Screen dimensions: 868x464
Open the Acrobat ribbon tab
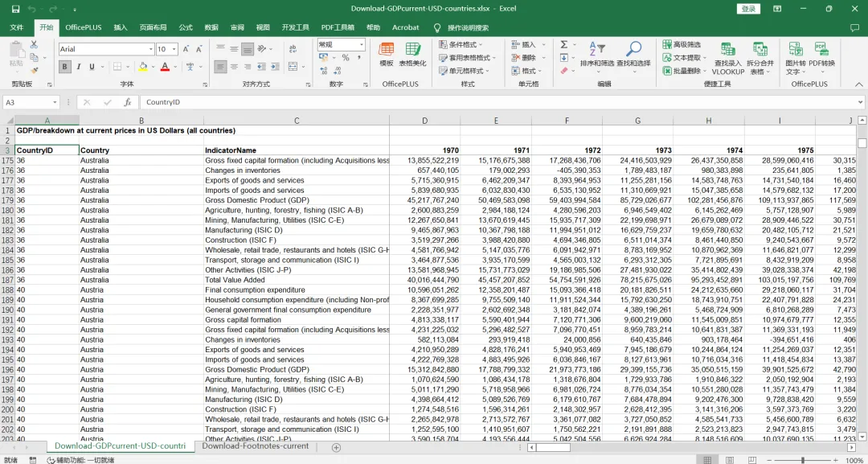(x=406, y=27)
